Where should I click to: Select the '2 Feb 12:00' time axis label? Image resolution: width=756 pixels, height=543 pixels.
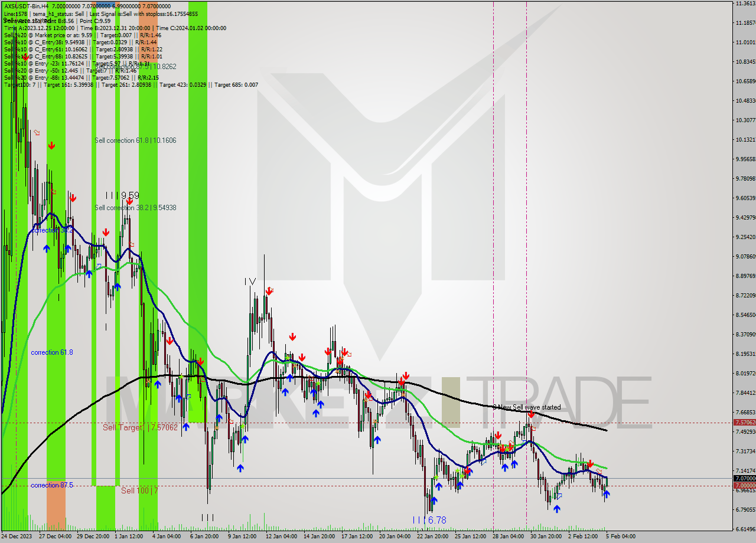point(584,537)
